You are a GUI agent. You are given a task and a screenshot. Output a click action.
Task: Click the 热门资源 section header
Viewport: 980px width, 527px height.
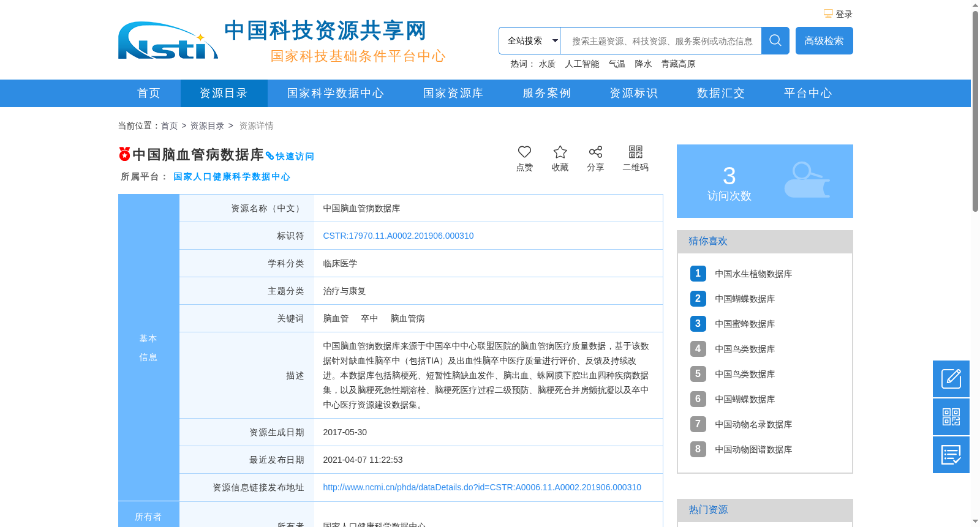[x=765, y=510]
